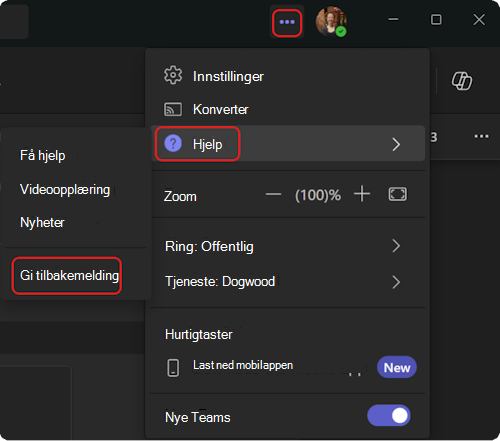The height and width of the screenshot is (441, 500).
Task: Select Få hjelp from the submenu
Action: (42, 155)
